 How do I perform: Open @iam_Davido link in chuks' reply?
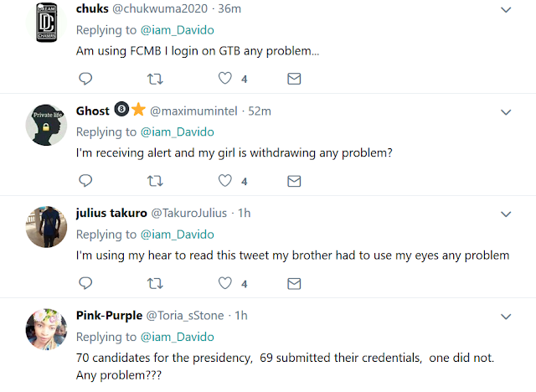[179, 30]
